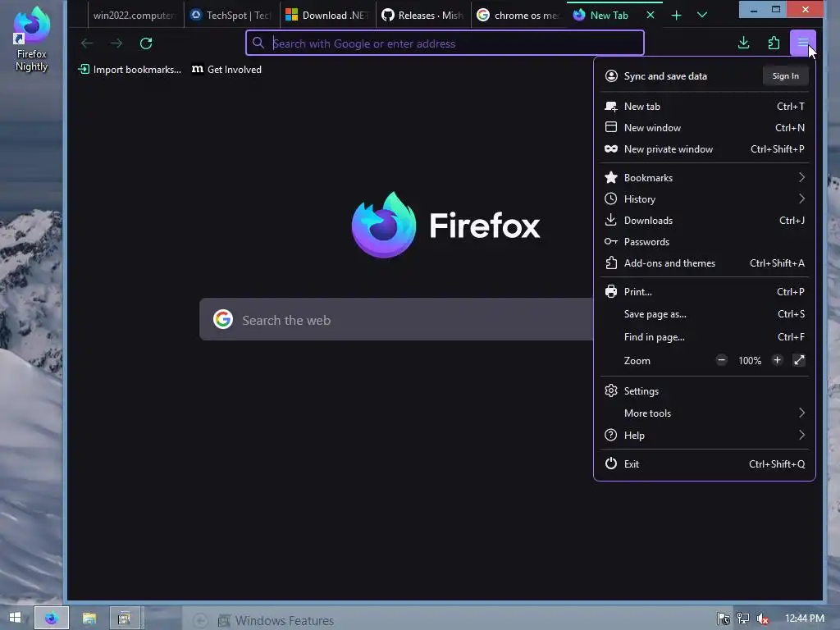Close the hamburger application menu button

[802, 43]
